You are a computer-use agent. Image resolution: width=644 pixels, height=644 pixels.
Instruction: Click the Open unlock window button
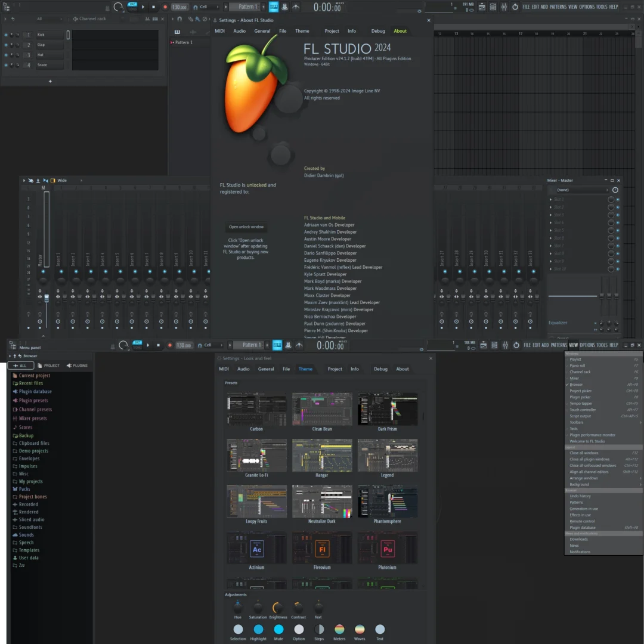click(x=246, y=227)
